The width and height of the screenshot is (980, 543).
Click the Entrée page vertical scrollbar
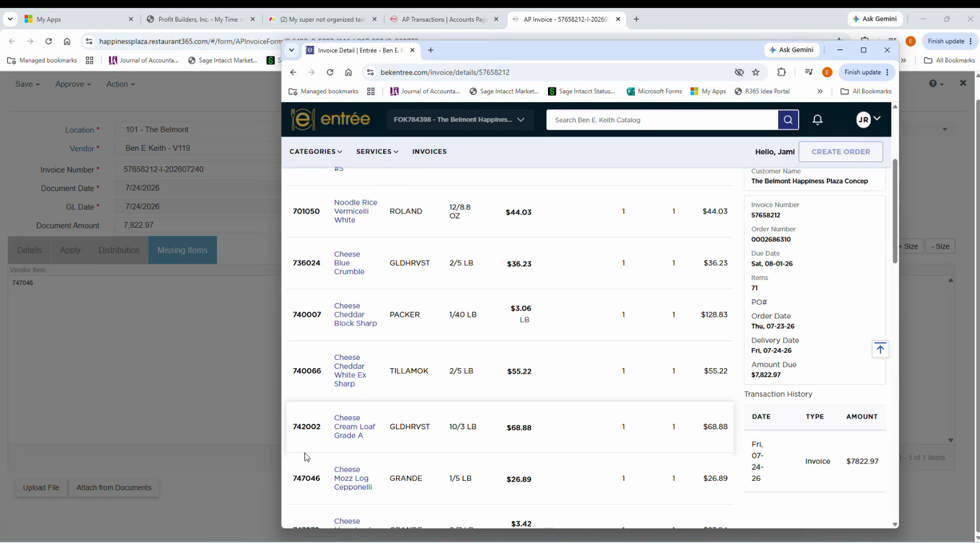point(895,211)
